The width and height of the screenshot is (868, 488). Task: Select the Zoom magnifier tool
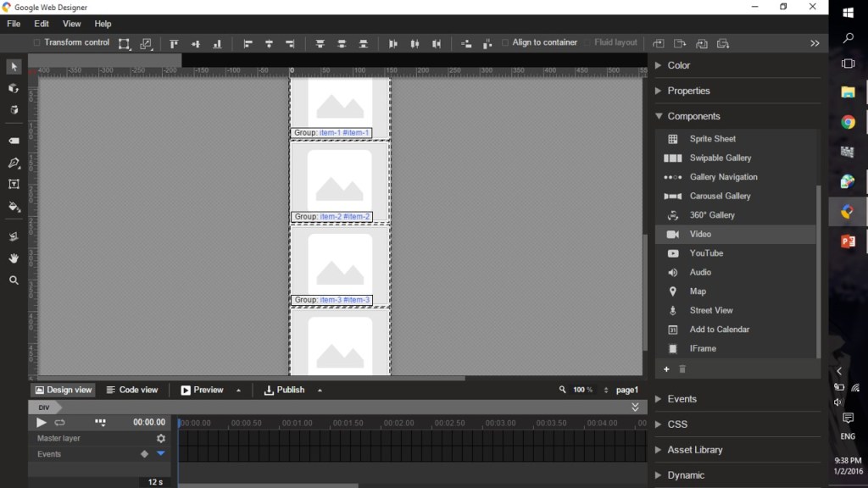[14, 280]
